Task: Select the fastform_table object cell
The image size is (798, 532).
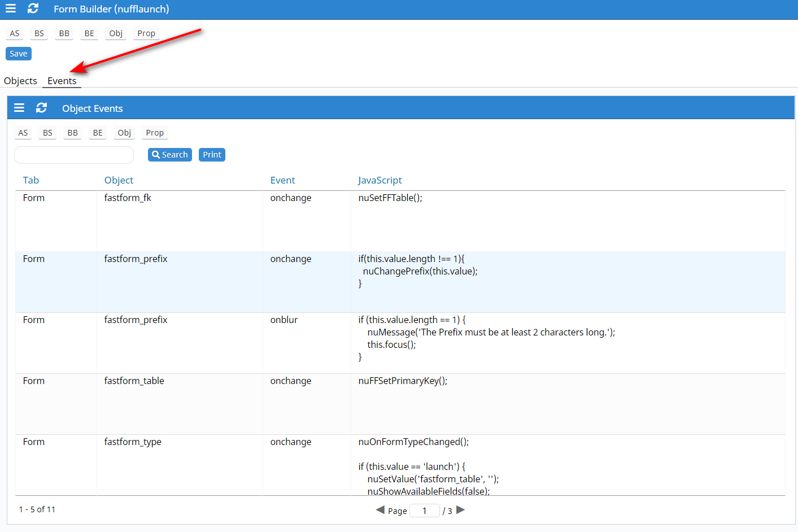Action: (180, 404)
